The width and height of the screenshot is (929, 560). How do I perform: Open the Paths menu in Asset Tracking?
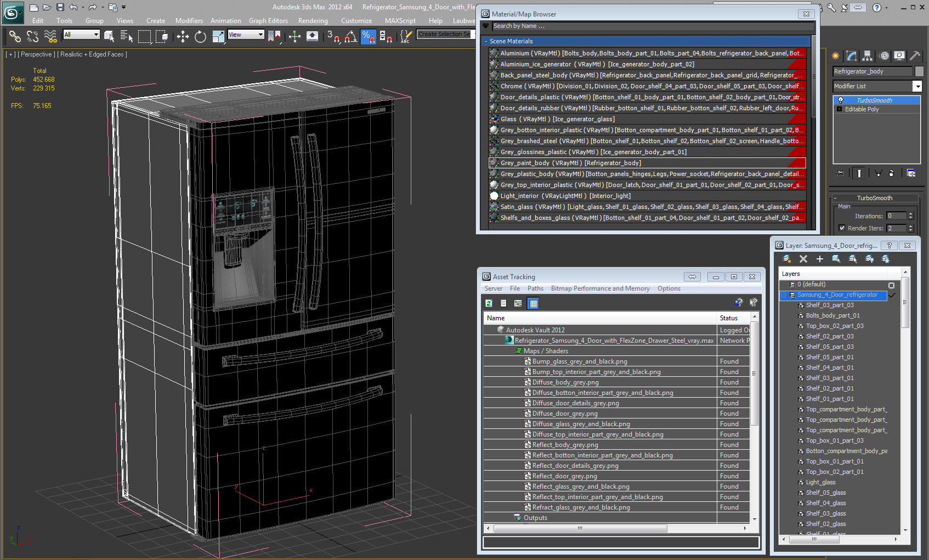tap(535, 289)
